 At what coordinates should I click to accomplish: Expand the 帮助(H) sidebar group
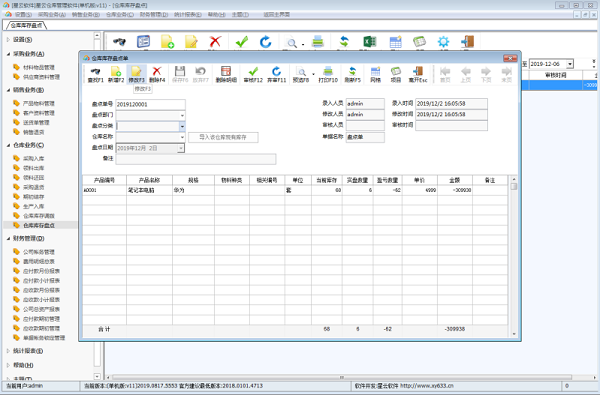click(x=8, y=365)
